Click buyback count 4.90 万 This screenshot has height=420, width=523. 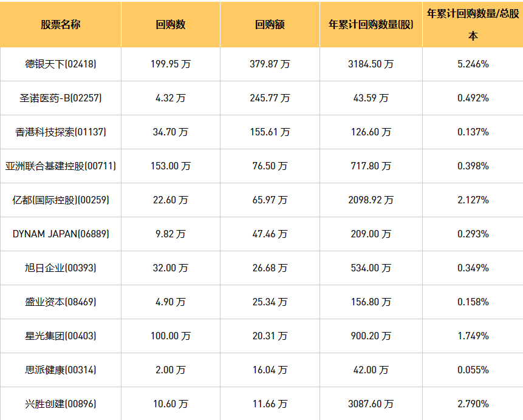click(x=171, y=302)
